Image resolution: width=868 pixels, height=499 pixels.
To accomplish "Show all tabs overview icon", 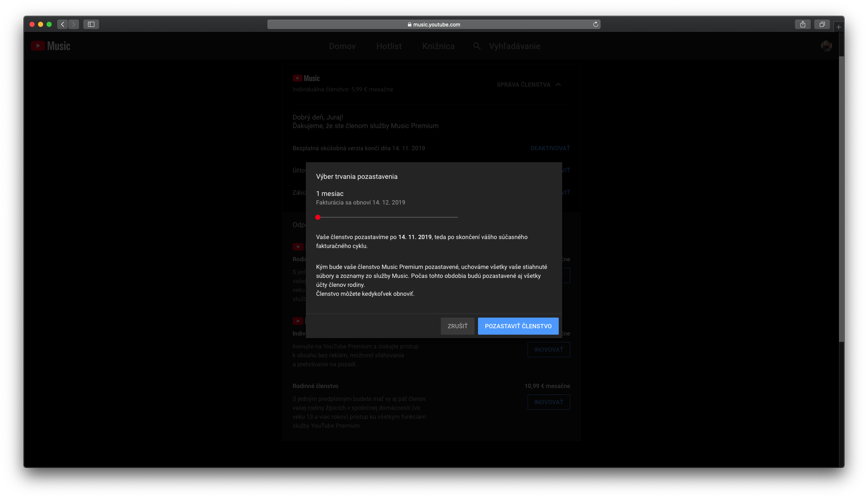I will (x=822, y=24).
